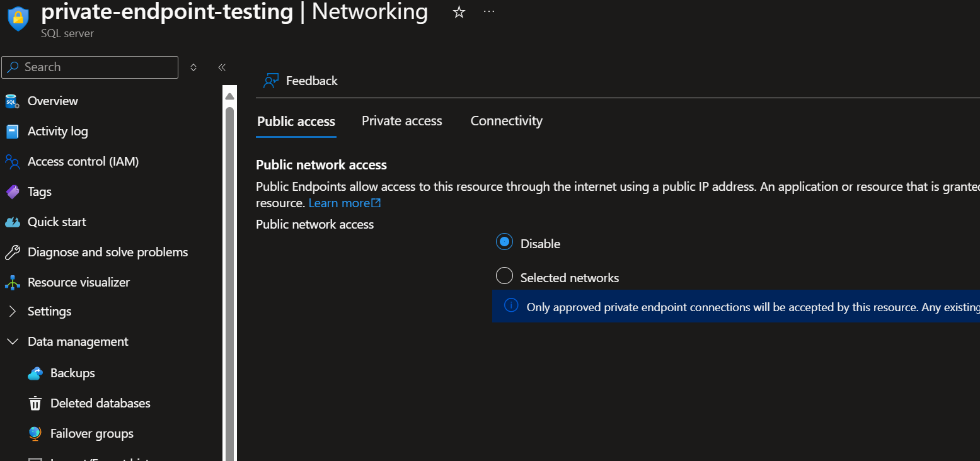Click the SQL server shield icon

(x=18, y=18)
